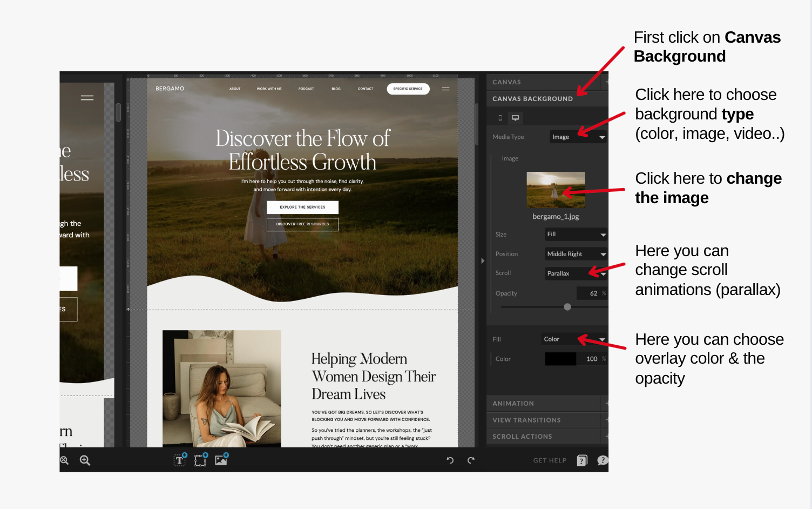Image resolution: width=812 pixels, height=509 pixels.
Task: Click the Explore The Services button
Action: pyautogui.click(x=302, y=207)
